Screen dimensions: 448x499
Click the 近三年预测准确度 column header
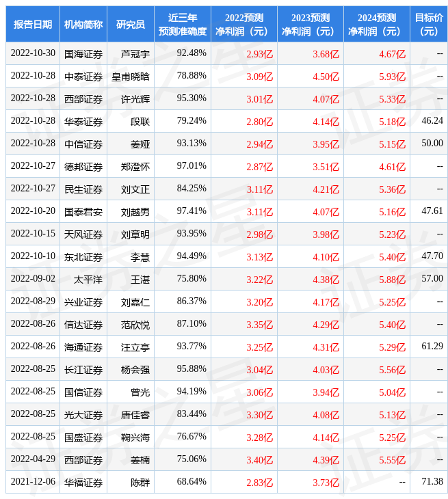(x=183, y=25)
